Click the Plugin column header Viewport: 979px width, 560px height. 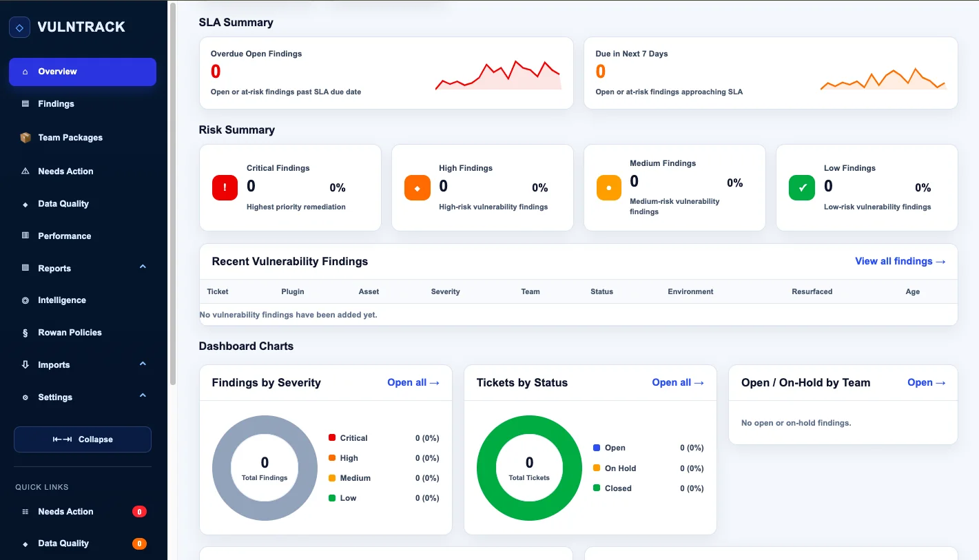click(x=293, y=291)
